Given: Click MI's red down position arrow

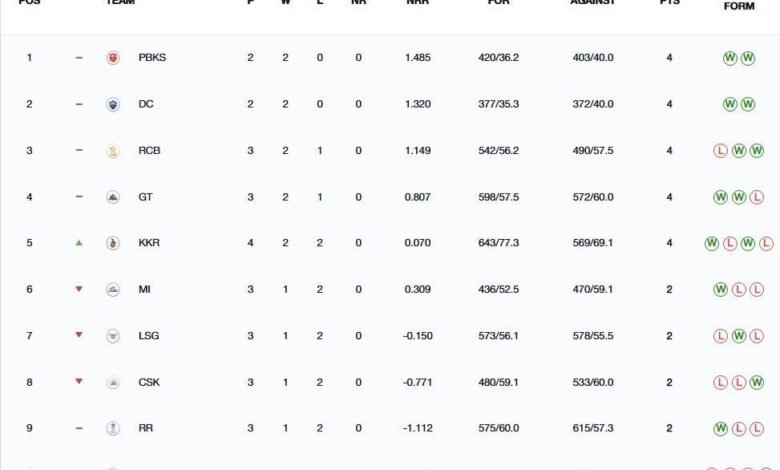Looking at the screenshot, I should [x=79, y=289].
